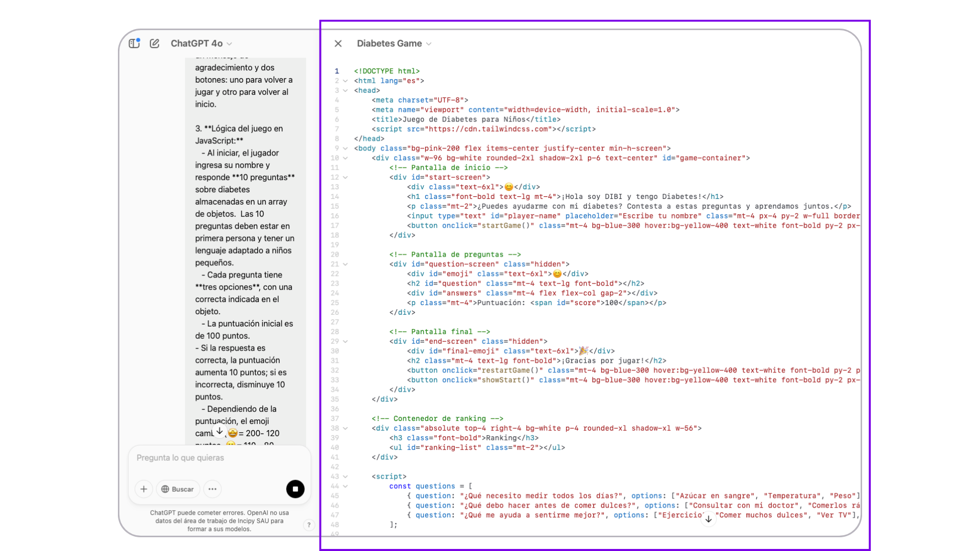Open the ChatGPT 4o model dropdown
Image resolution: width=980 pixels, height=551 pixels.
[201, 43]
